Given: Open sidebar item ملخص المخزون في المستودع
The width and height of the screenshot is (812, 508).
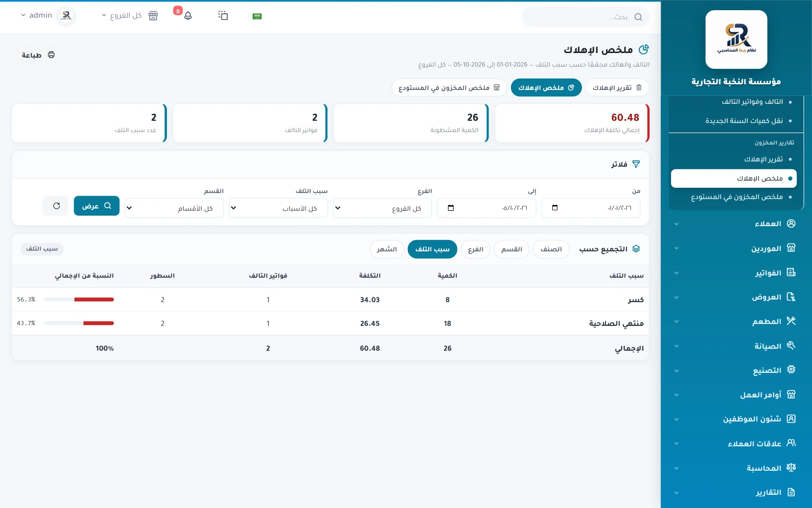Looking at the screenshot, I should [x=737, y=197].
